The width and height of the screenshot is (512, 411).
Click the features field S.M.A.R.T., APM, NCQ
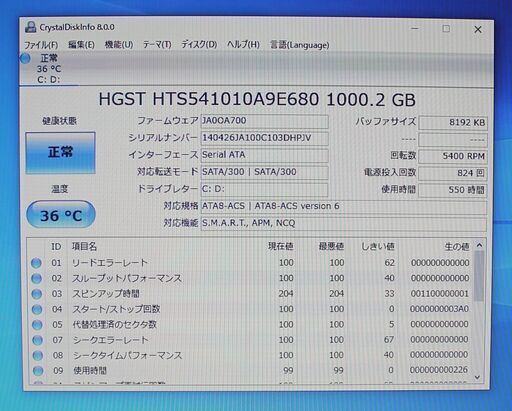tap(344, 224)
